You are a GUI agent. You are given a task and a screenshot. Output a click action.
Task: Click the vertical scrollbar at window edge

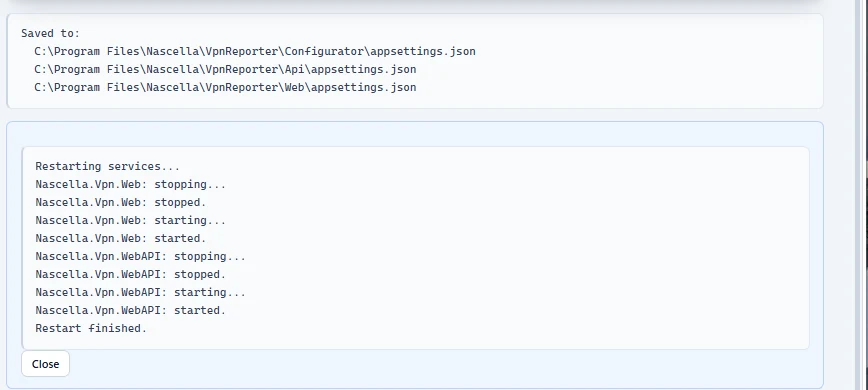(x=862, y=195)
